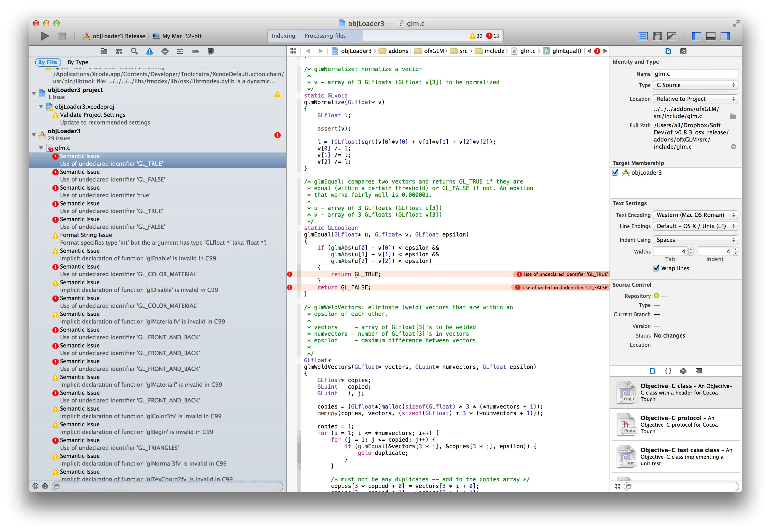Show the File inspector

[x=668, y=51]
